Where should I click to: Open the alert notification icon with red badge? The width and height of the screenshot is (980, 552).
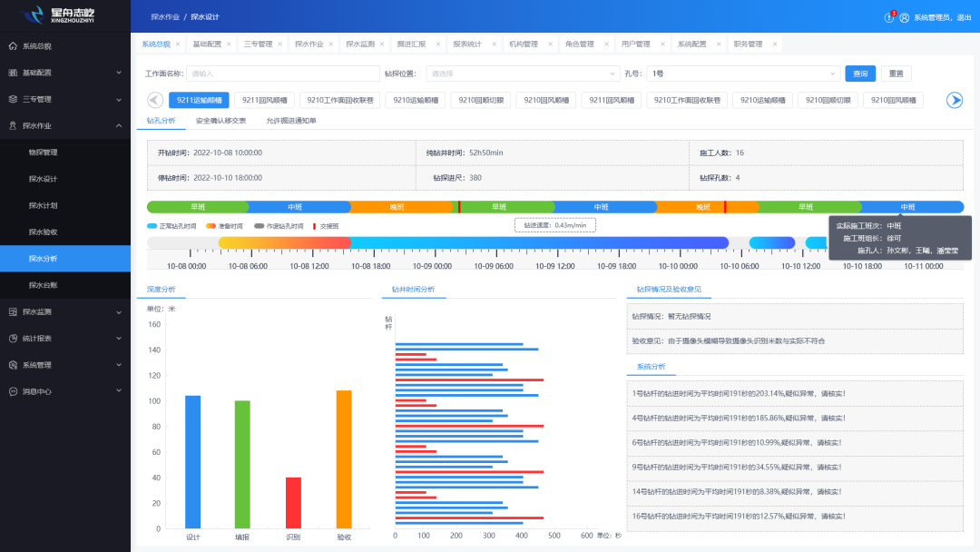(889, 17)
